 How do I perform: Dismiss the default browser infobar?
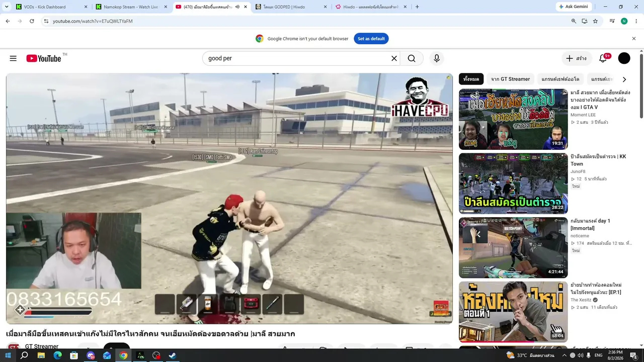click(x=634, y=39)
